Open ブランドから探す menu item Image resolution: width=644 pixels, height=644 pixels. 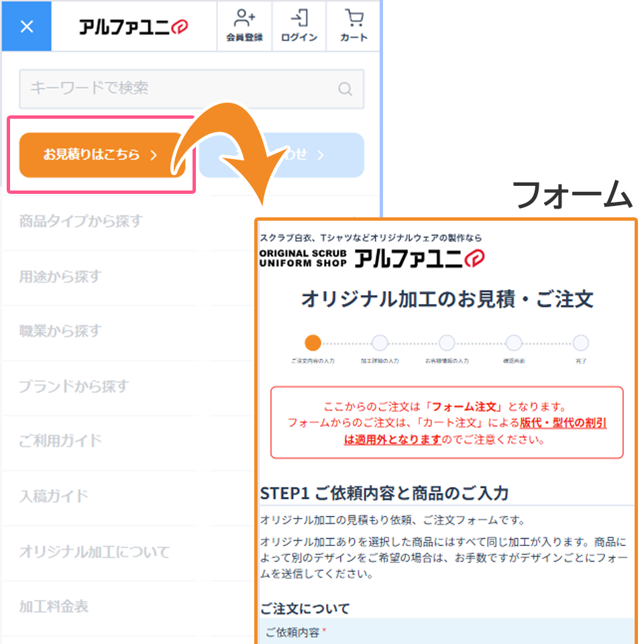tap(73, 386)
